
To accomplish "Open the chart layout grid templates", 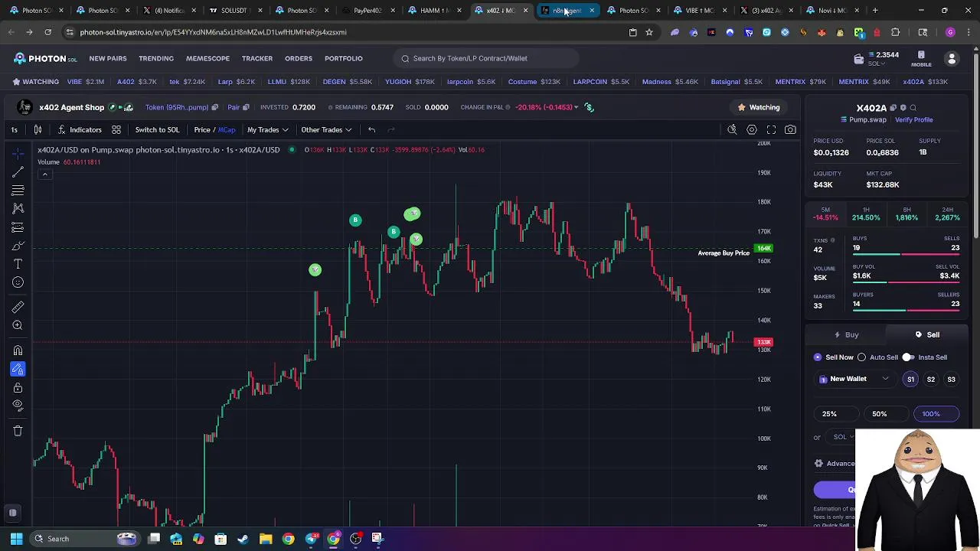I will (x=116, y=129).
